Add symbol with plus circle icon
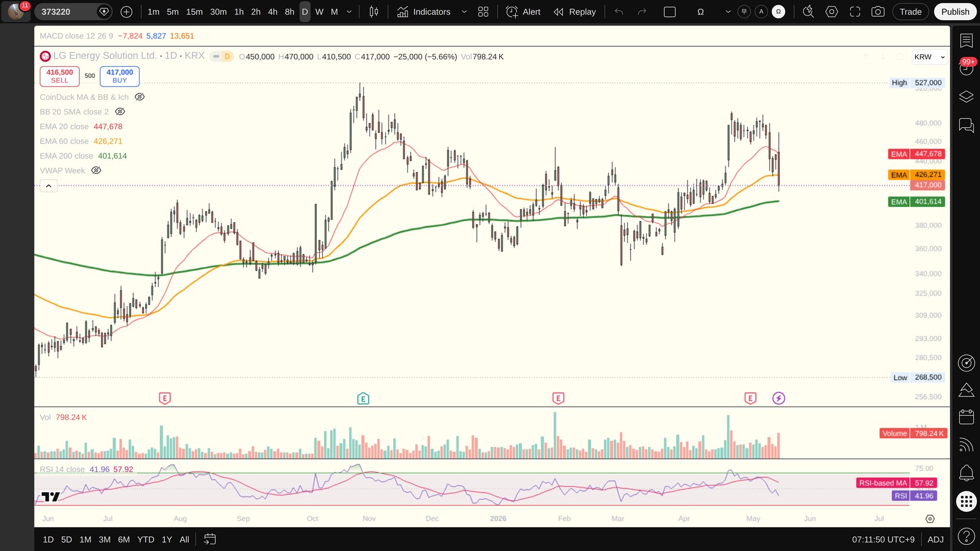This screenshot has width=980, height=551. [126, 12]
